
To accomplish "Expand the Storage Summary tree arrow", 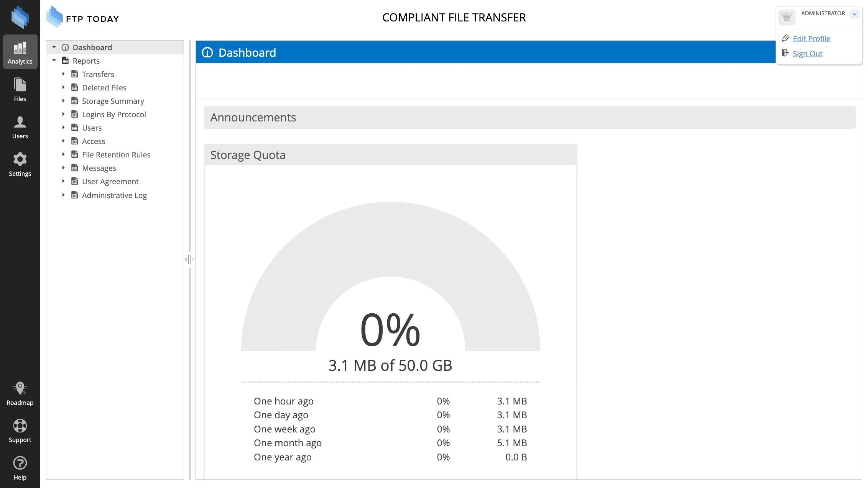I will point(63,101).
